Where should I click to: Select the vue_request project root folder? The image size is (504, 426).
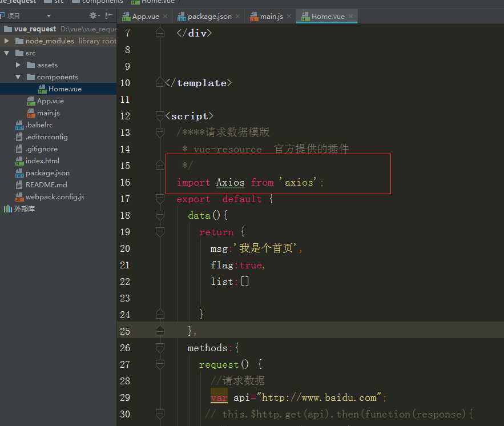pos(35,29)
